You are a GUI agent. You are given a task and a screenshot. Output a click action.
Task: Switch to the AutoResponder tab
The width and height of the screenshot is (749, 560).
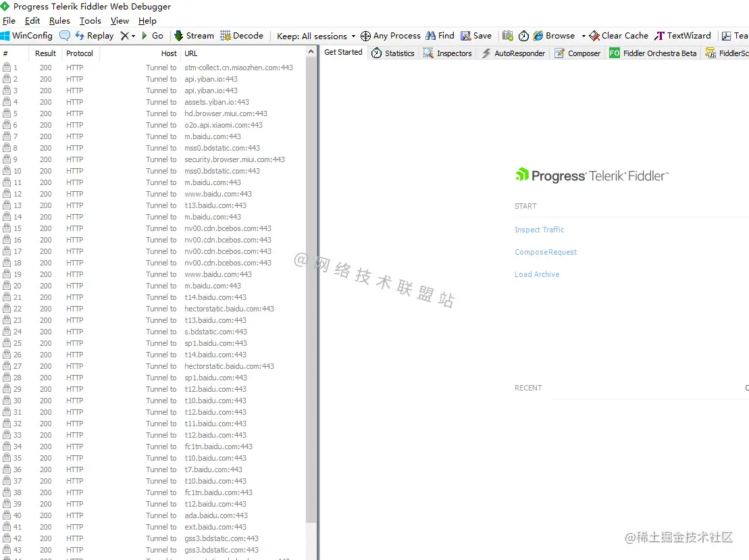pyautogui.click(x=513, y=53)
